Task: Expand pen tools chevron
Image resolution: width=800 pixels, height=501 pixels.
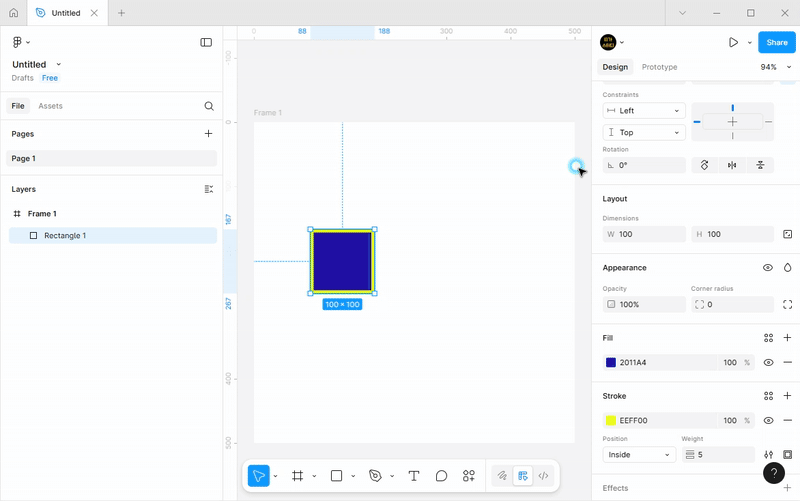Action: pos(392,476)
